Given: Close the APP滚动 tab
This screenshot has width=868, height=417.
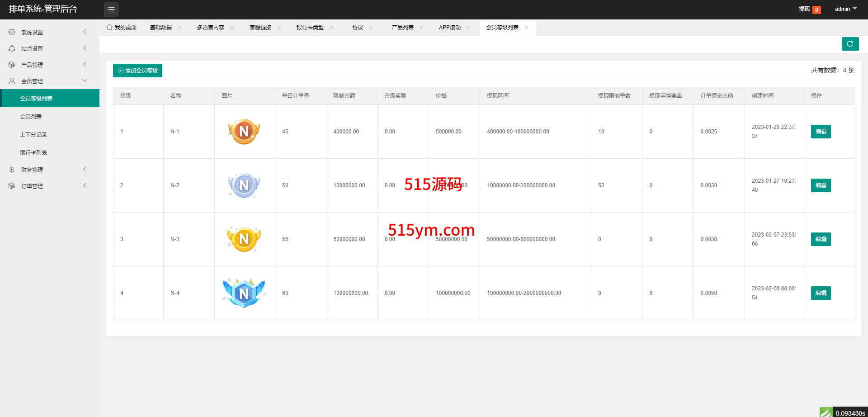Looking at the screenshot, I should [468, 28].
